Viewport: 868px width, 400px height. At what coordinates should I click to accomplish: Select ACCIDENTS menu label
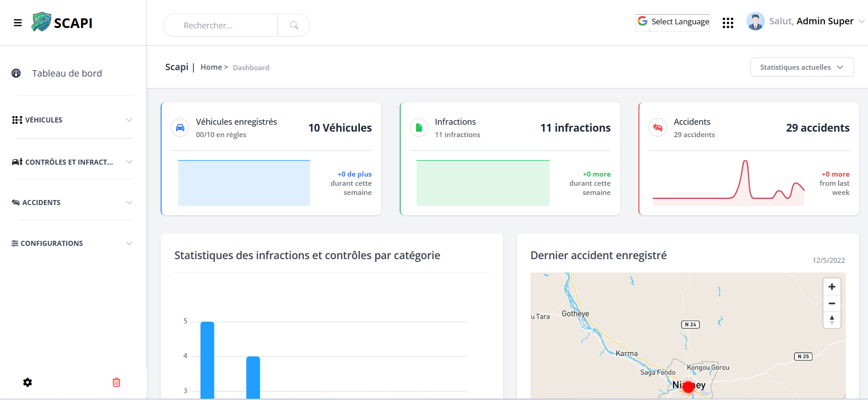click(x=41, y=202)
